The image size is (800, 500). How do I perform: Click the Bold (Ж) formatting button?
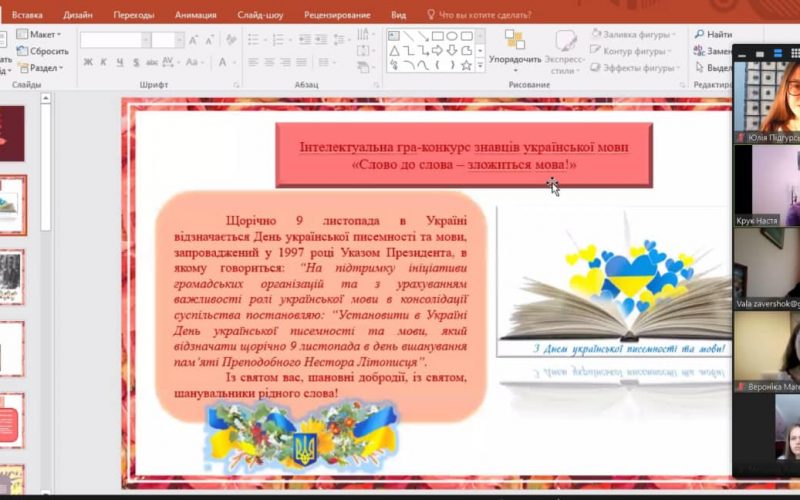pos(88,62)
